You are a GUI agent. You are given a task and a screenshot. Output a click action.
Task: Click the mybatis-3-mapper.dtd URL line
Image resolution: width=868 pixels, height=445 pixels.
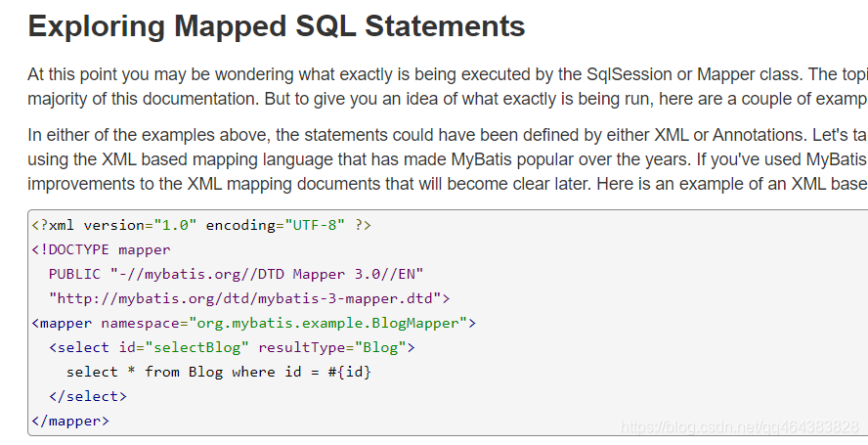[x=249, y=298]
